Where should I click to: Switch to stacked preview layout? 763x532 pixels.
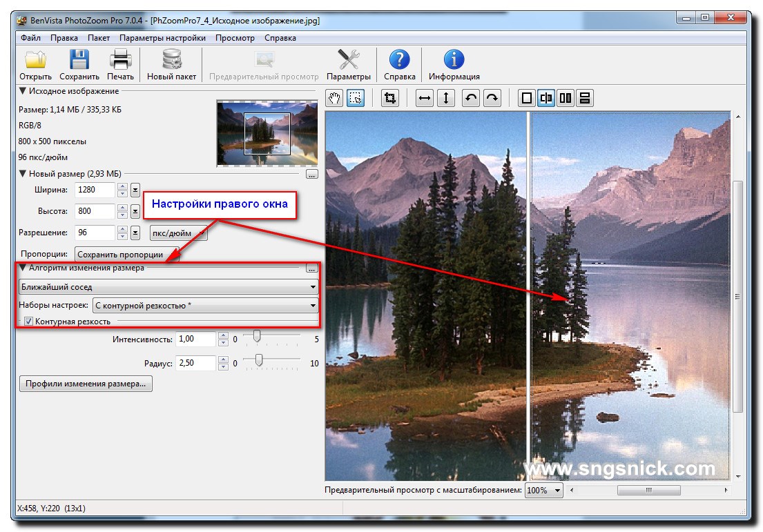coord(585,98)
